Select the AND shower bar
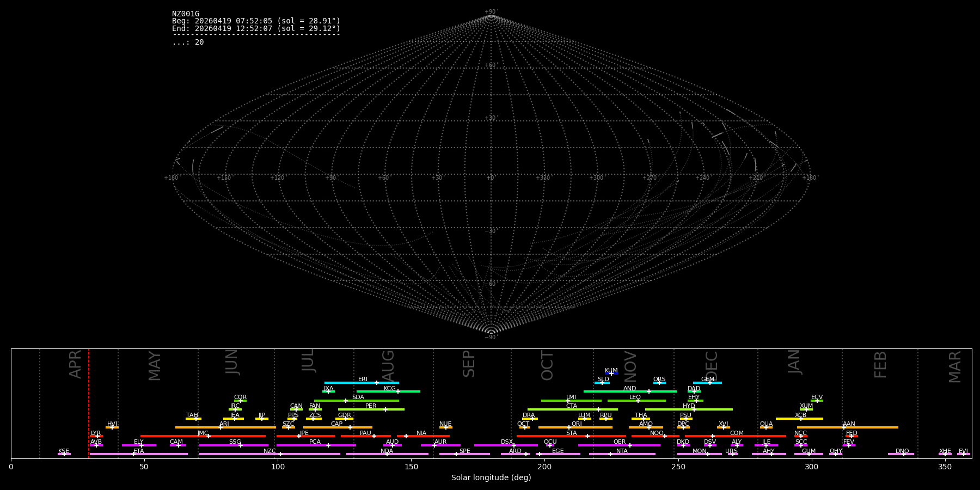The width and height of the screenshot is (980, 490). 630,391
